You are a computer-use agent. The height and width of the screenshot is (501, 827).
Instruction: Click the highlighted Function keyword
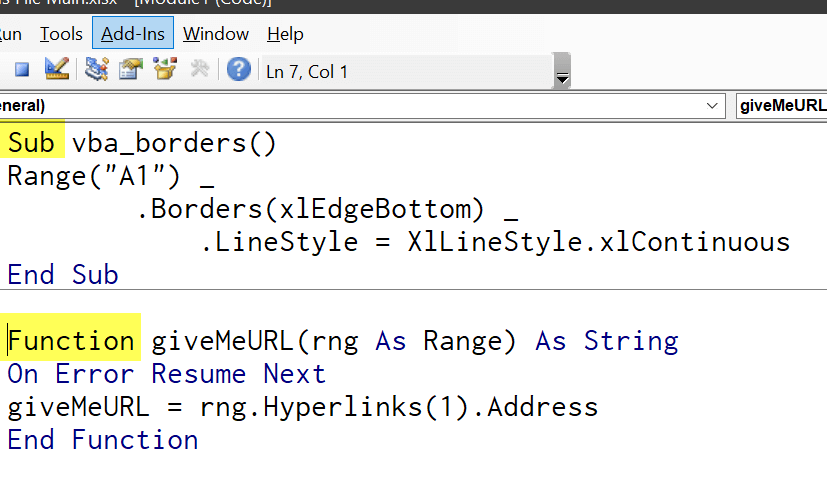pyautogui.click(x=72, y=341)
